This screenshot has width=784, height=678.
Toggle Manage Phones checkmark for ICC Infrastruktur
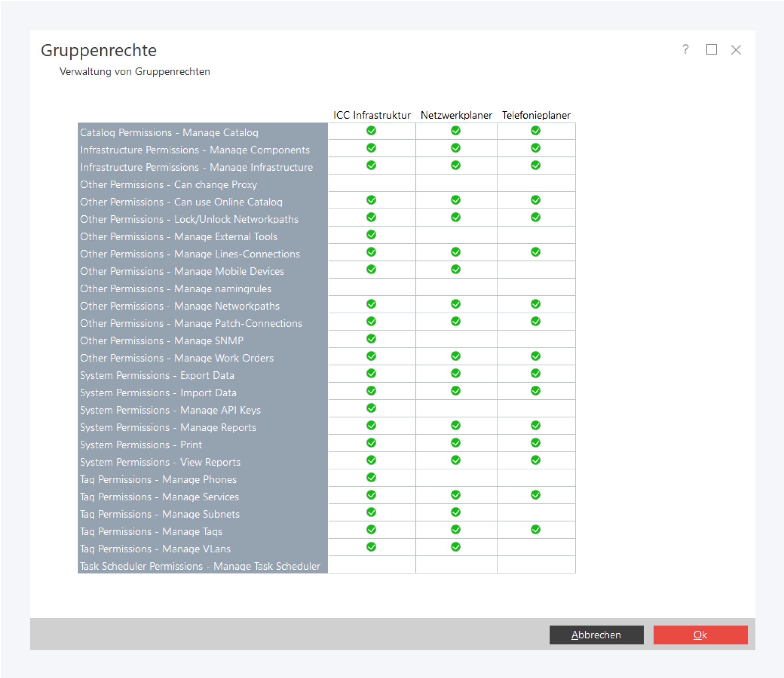[x=371, y=478]
